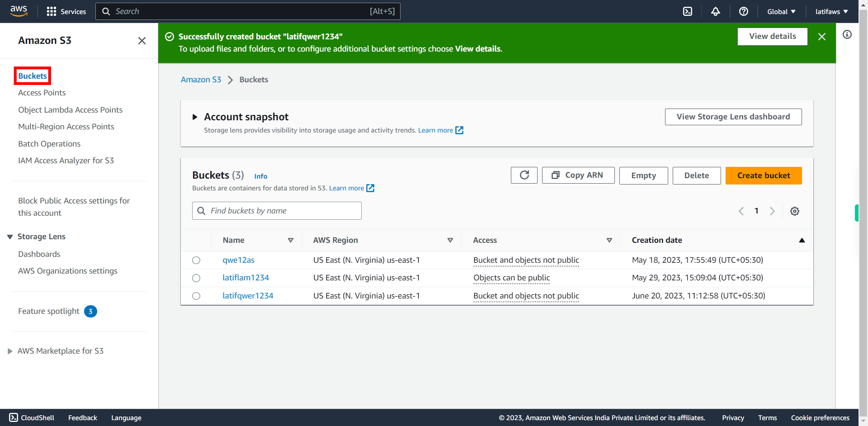Open the notifications bell

click(x=716, y=11)
